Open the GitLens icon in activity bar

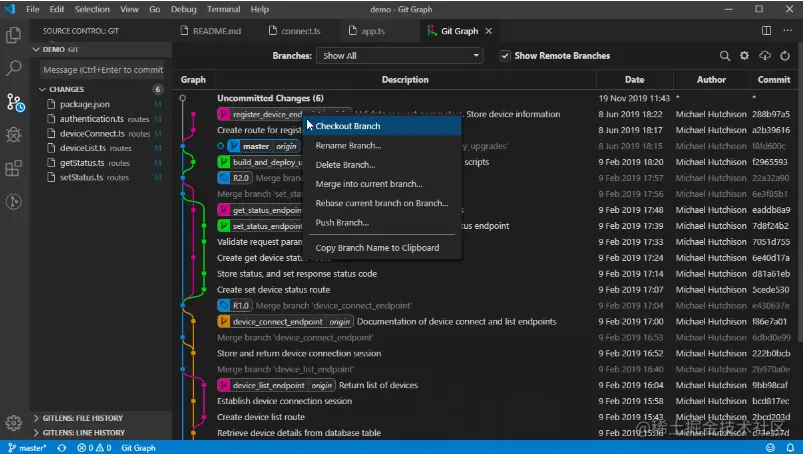pyautogui.click(x=14, y=202)
